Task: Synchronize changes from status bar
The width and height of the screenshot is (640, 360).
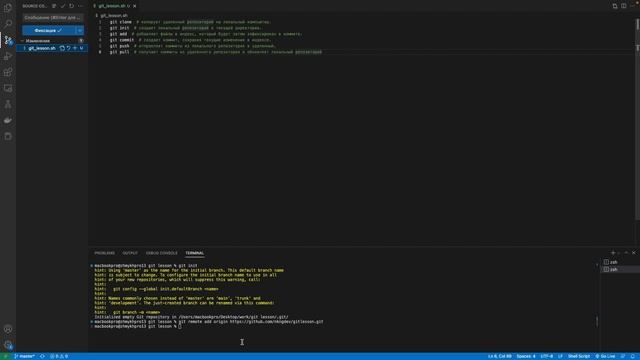Action: 42,356
